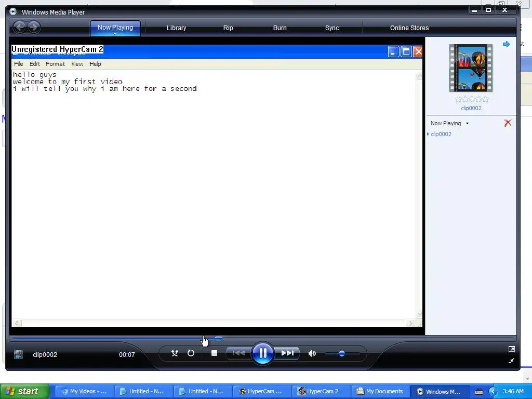Switch to compact mode

511,361
